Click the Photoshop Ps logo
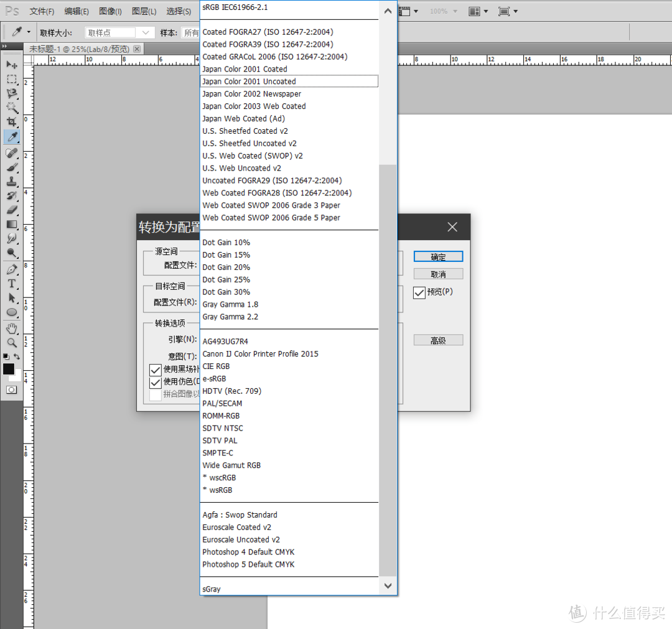Viewport: 672px width, 629px height. click(12, 11)
